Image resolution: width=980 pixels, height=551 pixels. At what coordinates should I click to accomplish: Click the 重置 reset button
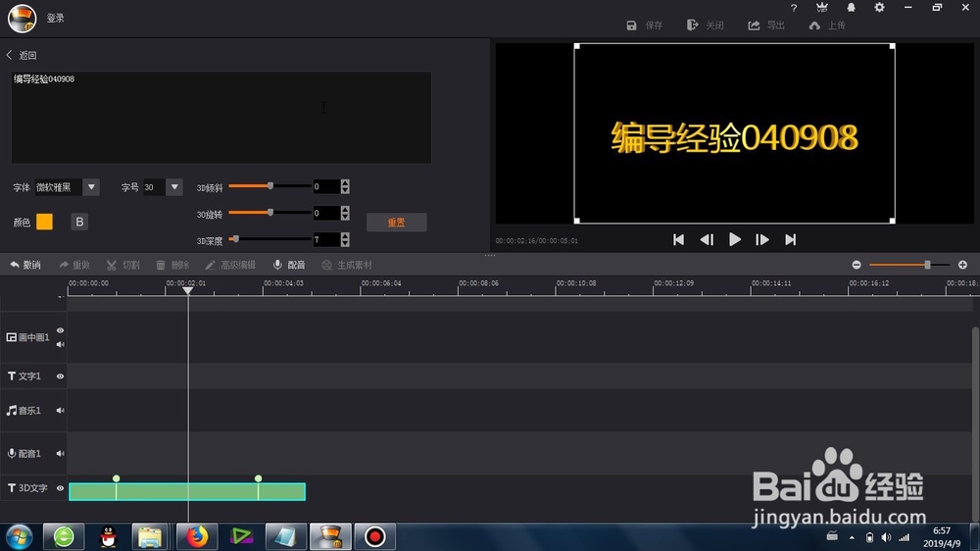[x=396, y=222]
